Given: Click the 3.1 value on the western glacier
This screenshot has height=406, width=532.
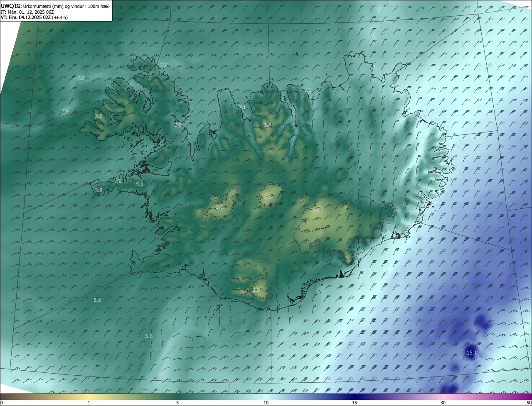Looking at the screenshot, I should [x=219, y=207].
